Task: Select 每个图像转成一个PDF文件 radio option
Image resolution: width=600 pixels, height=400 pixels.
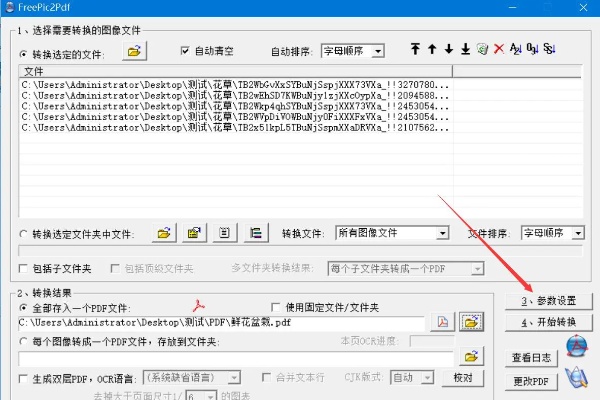Action: coord(23,341)
